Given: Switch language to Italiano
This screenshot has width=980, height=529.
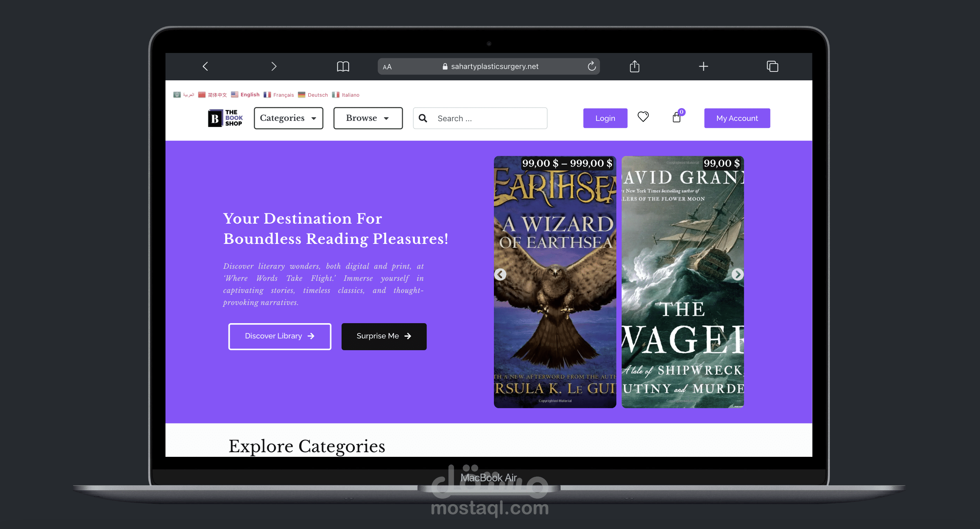Looking at the screenshot, I should pyautogui.click(x=346, y=95).
